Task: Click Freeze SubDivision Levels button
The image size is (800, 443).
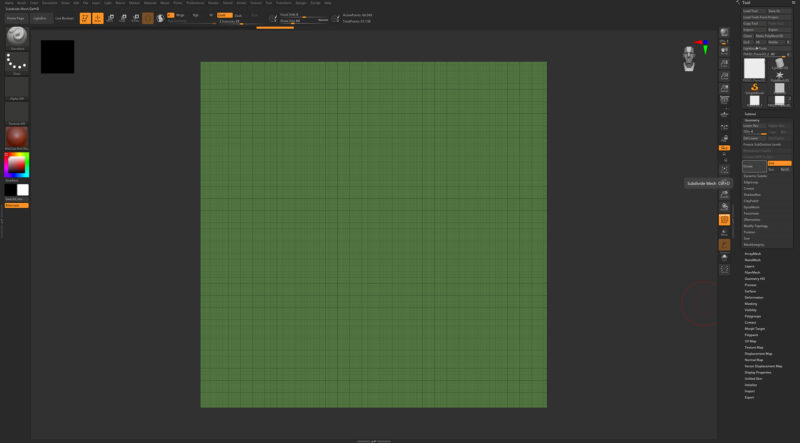Action: pos(767,144)
